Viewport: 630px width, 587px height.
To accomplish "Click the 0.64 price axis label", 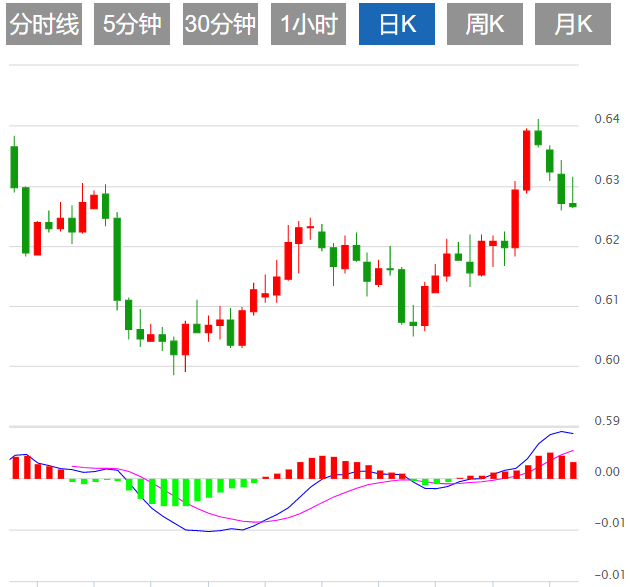I will pos(607,119).
